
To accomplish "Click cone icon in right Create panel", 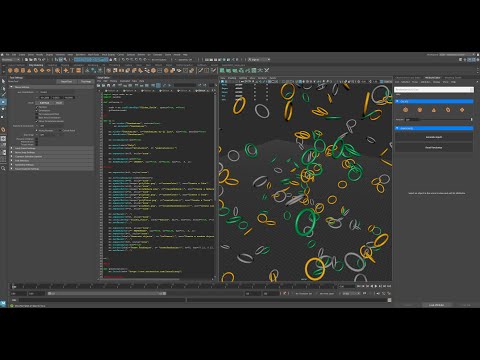I will tap(434, 110).
